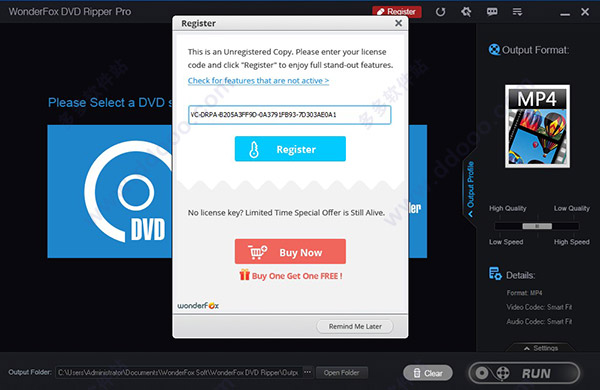Click Remind Me Later button
This screenshot has height=390, width=600.
(355, 326)
